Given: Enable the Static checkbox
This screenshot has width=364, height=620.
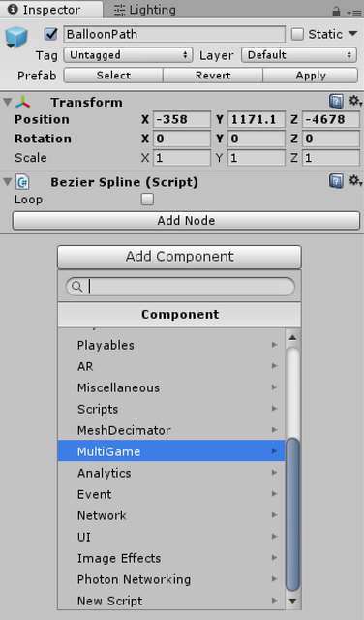Looking at the screenshot, I should tap(297, 34).
